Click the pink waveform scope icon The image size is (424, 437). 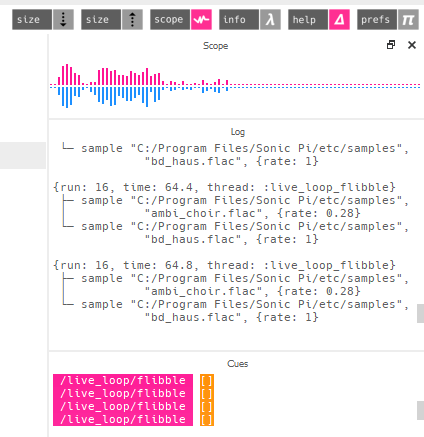click(201, 20)
